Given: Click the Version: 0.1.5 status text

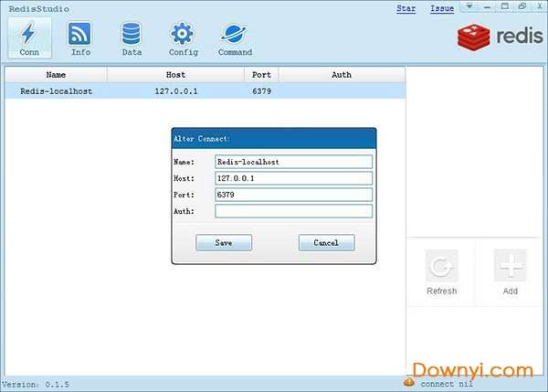Looking at the screenshot, I should pyautogui.click(x=36, y=385).
